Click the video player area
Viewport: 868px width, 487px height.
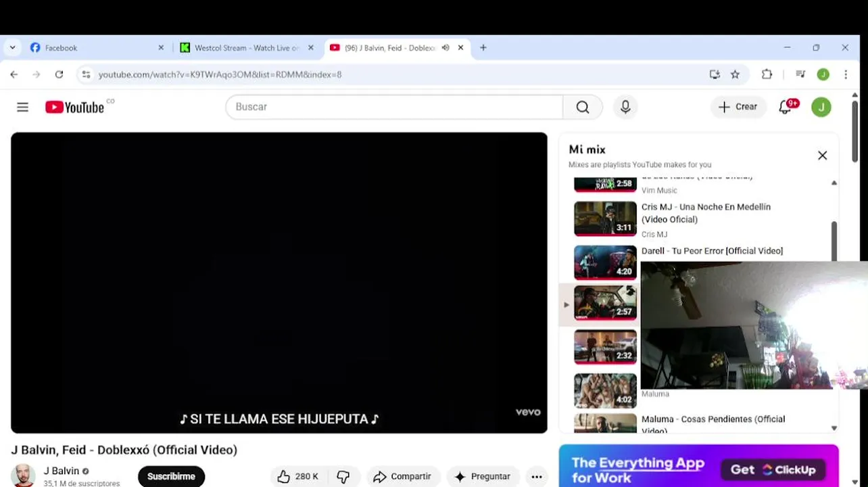pos(279,283)
